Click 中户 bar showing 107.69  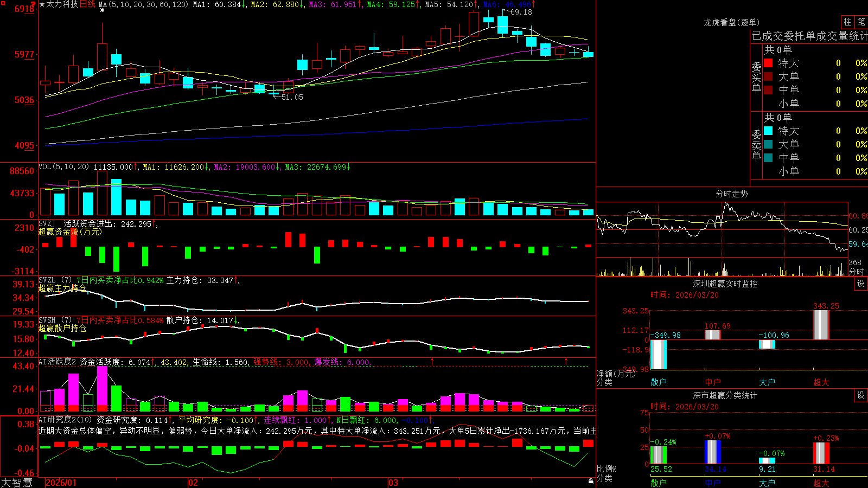[713, 335]
